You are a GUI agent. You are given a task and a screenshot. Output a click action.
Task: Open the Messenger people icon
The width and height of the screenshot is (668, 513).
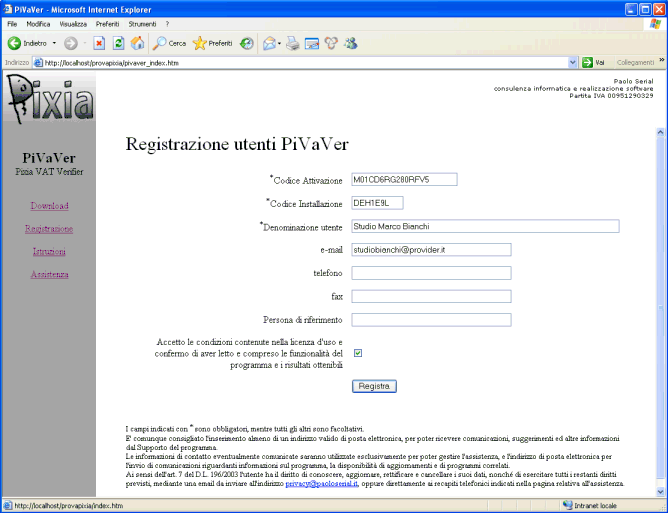[x=351, y=43]
